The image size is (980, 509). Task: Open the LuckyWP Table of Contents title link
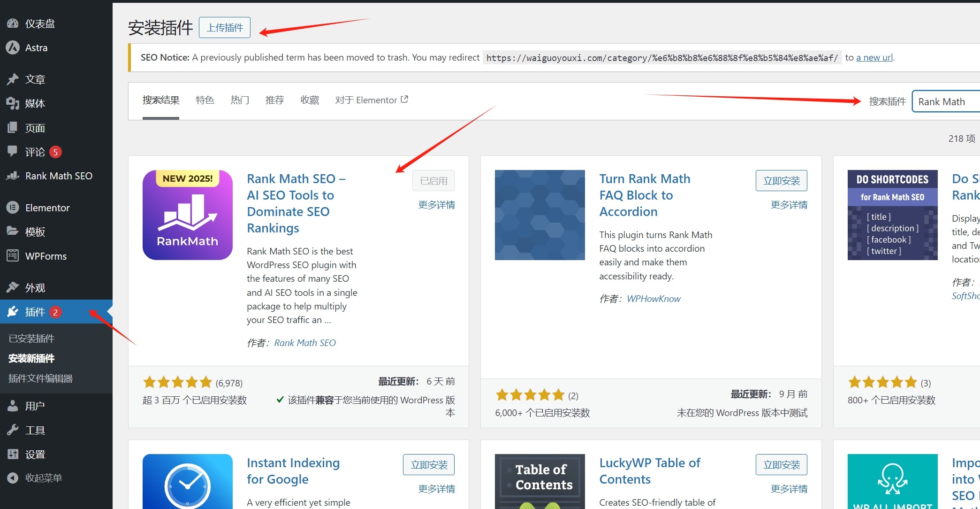coord(650,471)
